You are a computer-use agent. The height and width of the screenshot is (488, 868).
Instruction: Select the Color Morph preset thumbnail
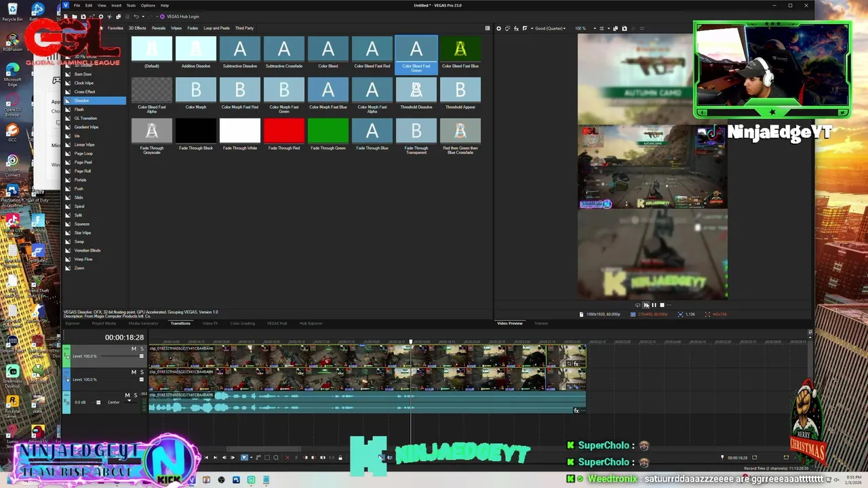[x=196, y=89]
